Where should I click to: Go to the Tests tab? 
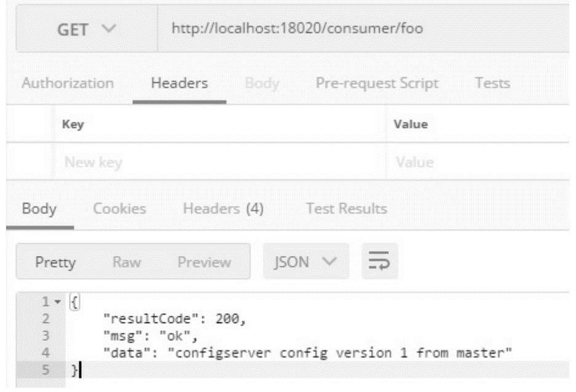point(492,83)
